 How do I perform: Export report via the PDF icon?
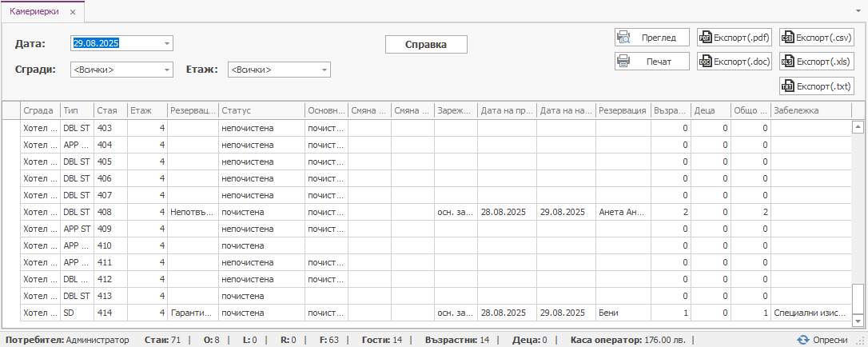pyautogui.click(x=706, y=38)
